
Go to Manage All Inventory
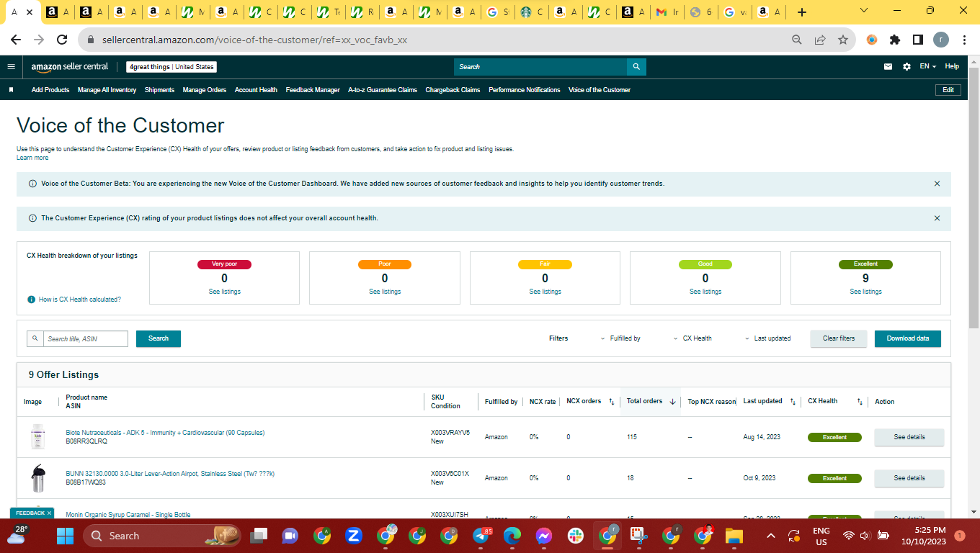pos(107,90)
